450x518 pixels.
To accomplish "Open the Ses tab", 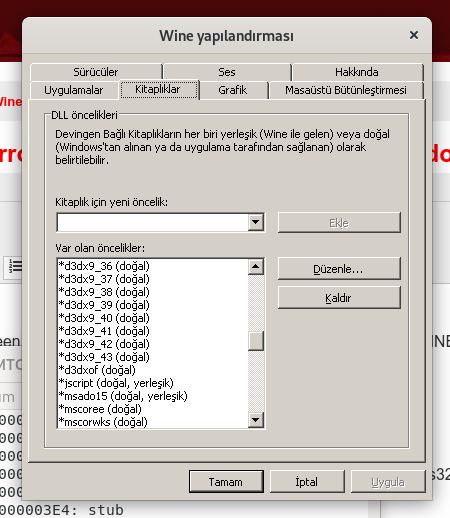I will (227, 72).
